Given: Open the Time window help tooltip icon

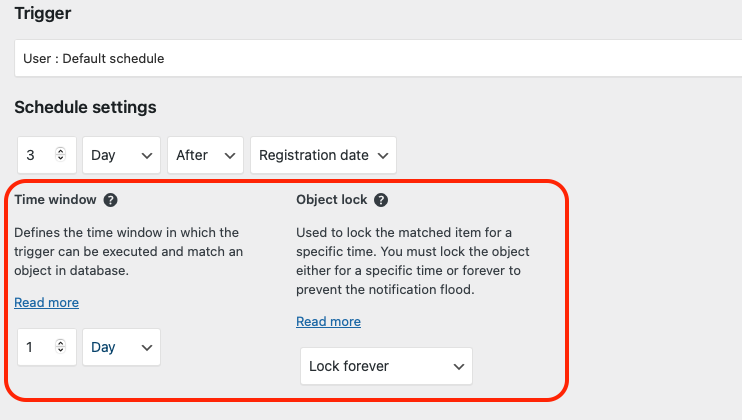Looking at the screenshot, I should click(x=110, y=200).
